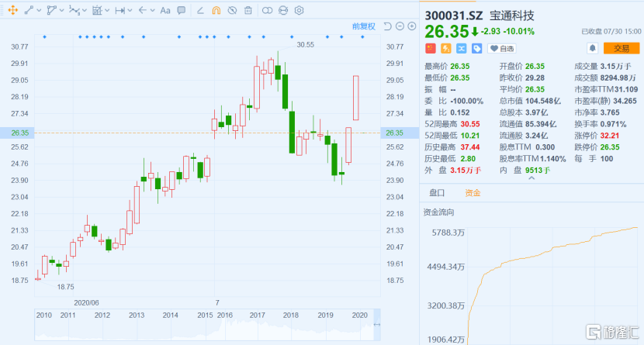Open the 前复权 adjustment selector
Viewport: 644px width, 345px height.
[x=363, y=26]
